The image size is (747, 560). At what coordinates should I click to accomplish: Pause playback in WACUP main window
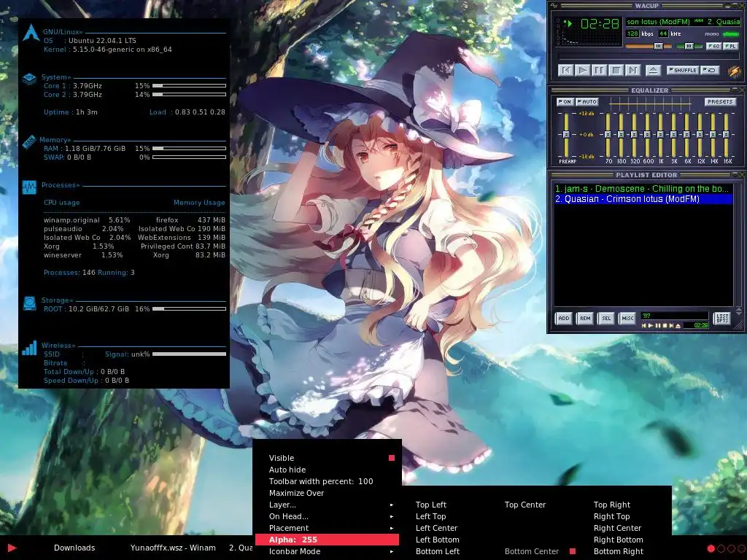599,71
